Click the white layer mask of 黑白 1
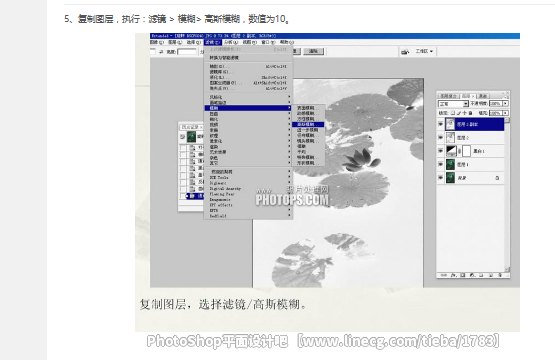Viewport: 555px width, 360px height. [467, 151]
